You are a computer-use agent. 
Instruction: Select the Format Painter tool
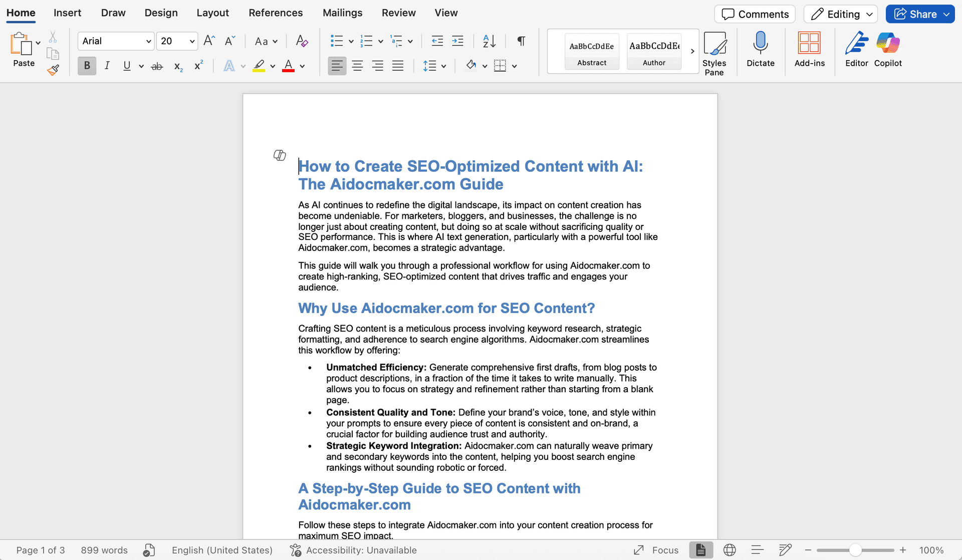pos(53,70)
